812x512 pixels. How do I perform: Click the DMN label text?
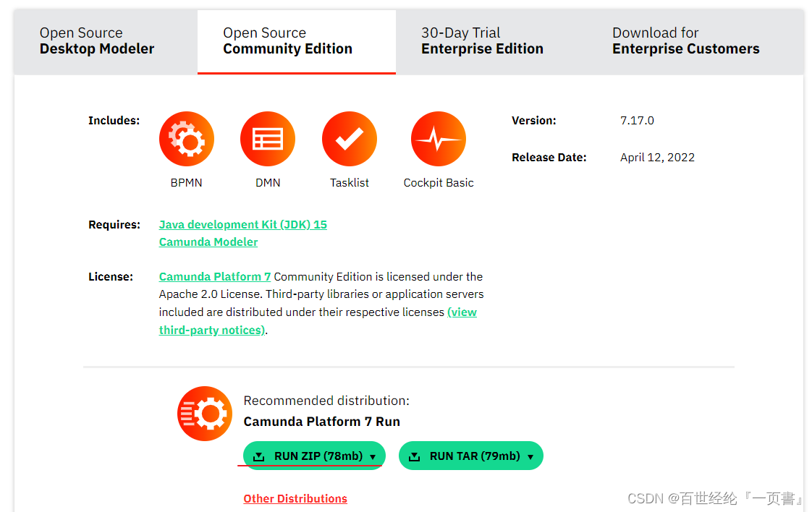click(x=268, y=183)
